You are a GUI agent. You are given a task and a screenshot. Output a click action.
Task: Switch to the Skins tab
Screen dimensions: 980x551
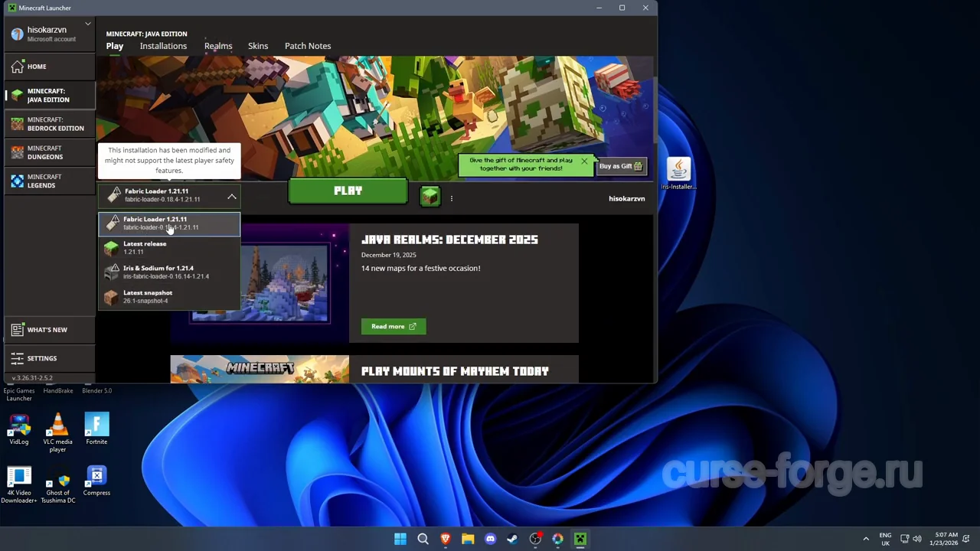click(258, 46)
